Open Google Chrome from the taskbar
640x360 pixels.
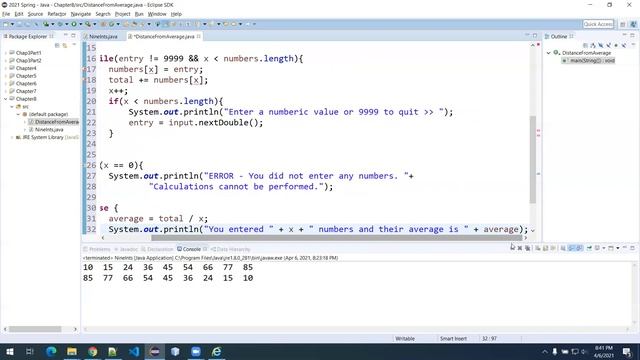(x=93, y=351)
